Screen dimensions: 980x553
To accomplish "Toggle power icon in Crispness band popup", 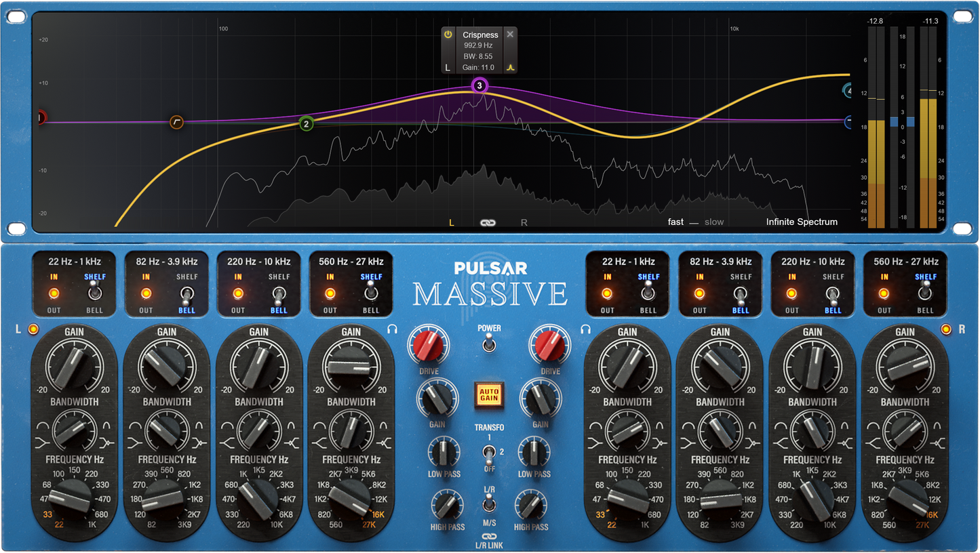I will click(x=448, y=35).
